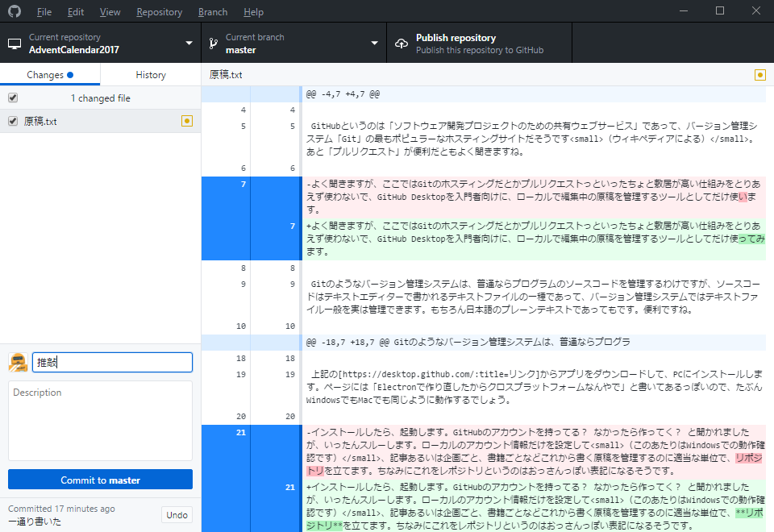Click the modified status icon beside 原稿.txt in list
The width and height of the screenshot is (774, 532).
tap(187, 121)
